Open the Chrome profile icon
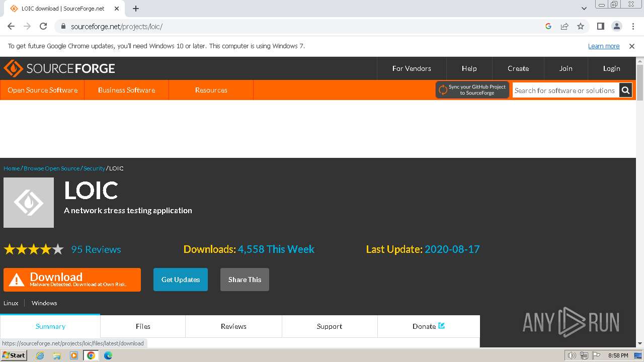The image size is (644, 362). point(617,26)
